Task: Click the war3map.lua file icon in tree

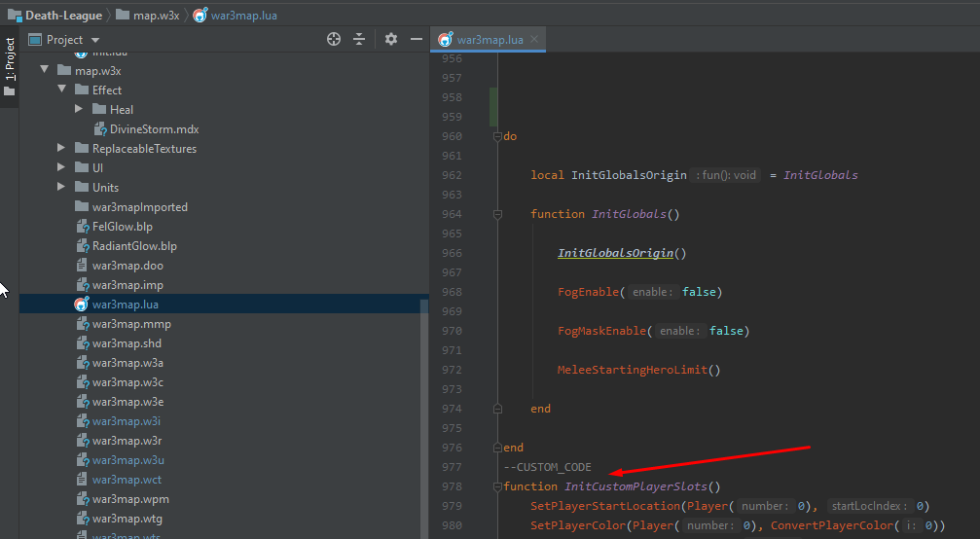Action: point(82,305)
